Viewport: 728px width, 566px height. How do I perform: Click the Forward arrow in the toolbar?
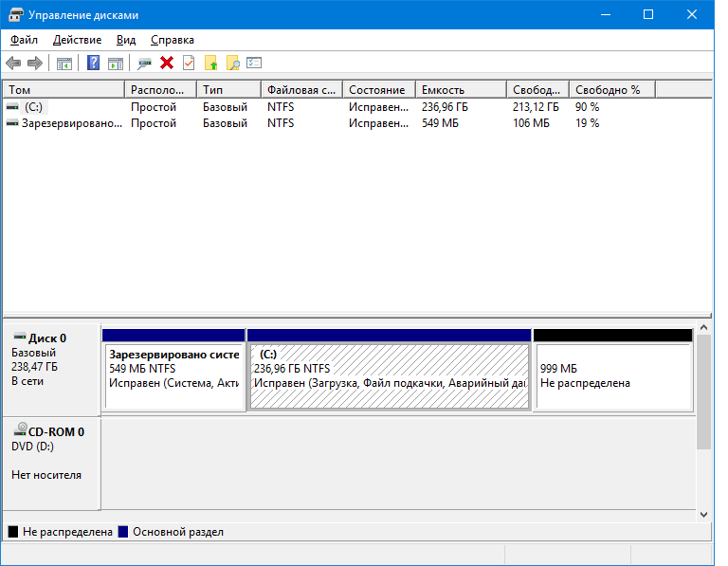(x=35, y=64)
